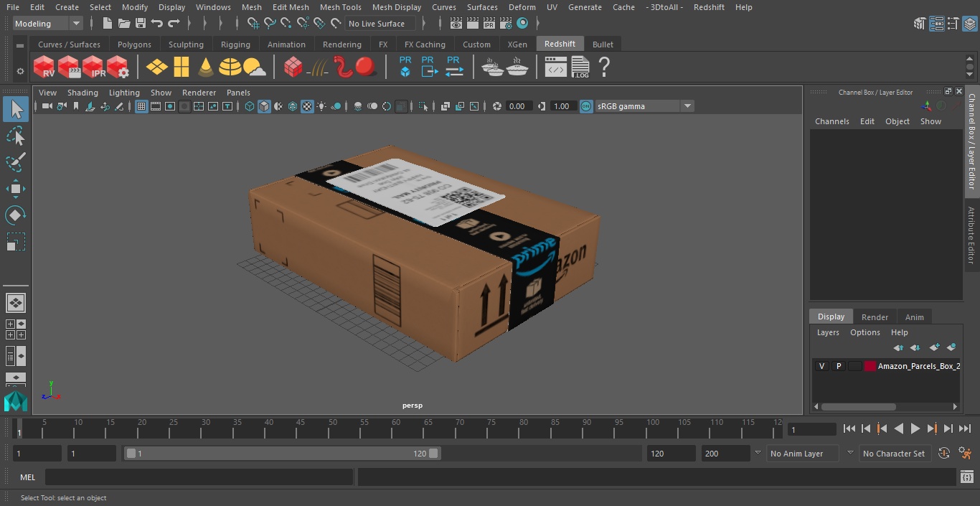Activate the Move tool
The height and width of the screenshot is (506, 980).
(x=15, y=189)
